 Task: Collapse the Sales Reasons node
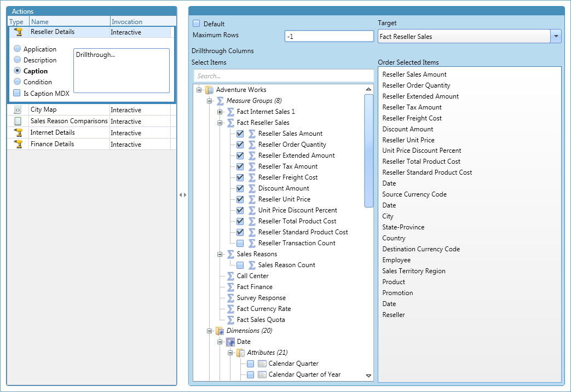220,254
